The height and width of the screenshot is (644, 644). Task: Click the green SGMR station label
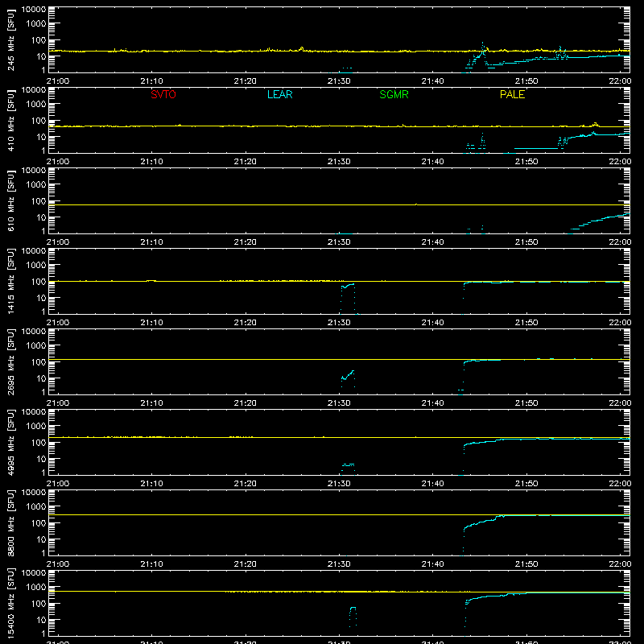click(x=394, y=94)
